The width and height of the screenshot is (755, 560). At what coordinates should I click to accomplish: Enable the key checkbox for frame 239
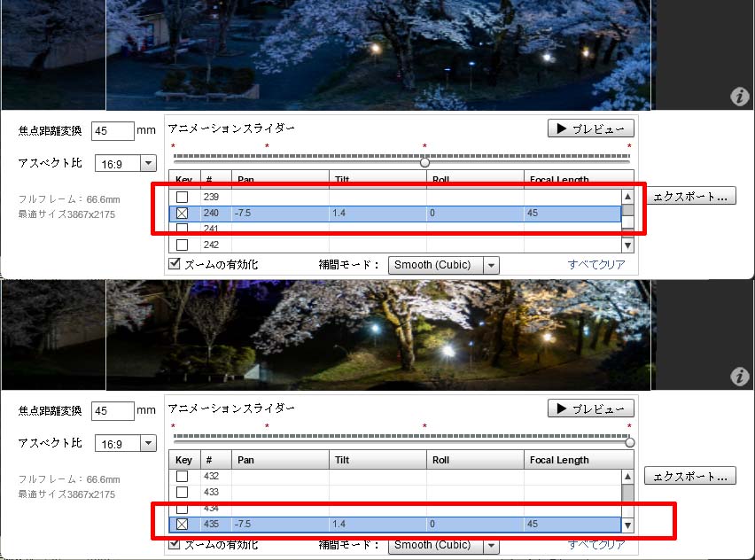click(183, 197)
